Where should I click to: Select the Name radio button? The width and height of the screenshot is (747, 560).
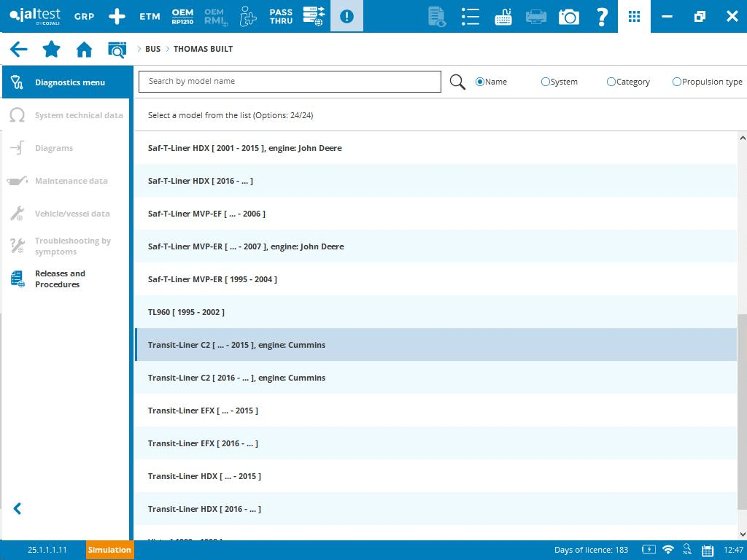[480, 82]
